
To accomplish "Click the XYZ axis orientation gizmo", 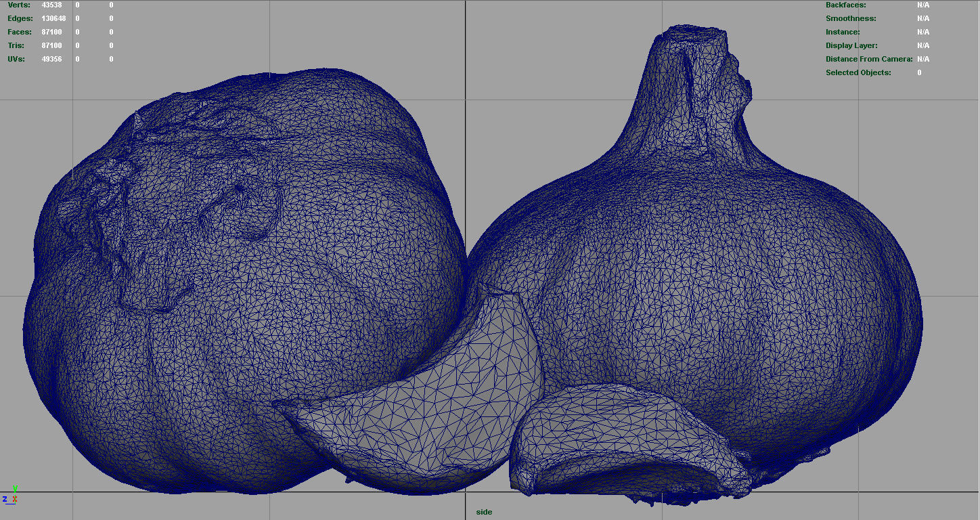I will 10,496.
